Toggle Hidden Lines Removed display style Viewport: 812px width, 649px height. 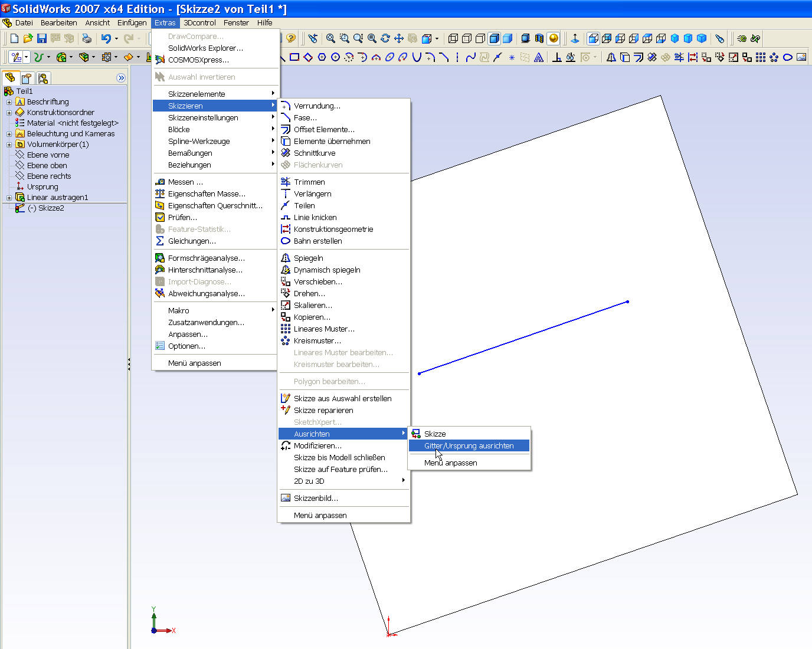pyautogui.click(x=480, y=38)
